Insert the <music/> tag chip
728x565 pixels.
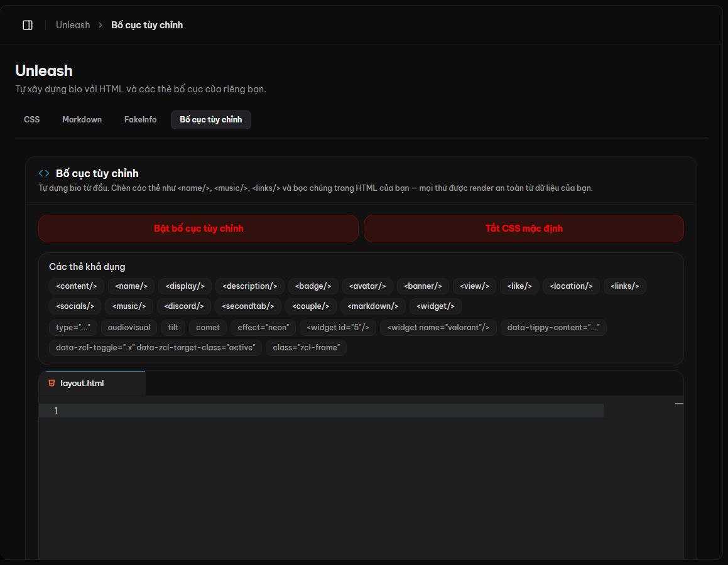[129, 306]
